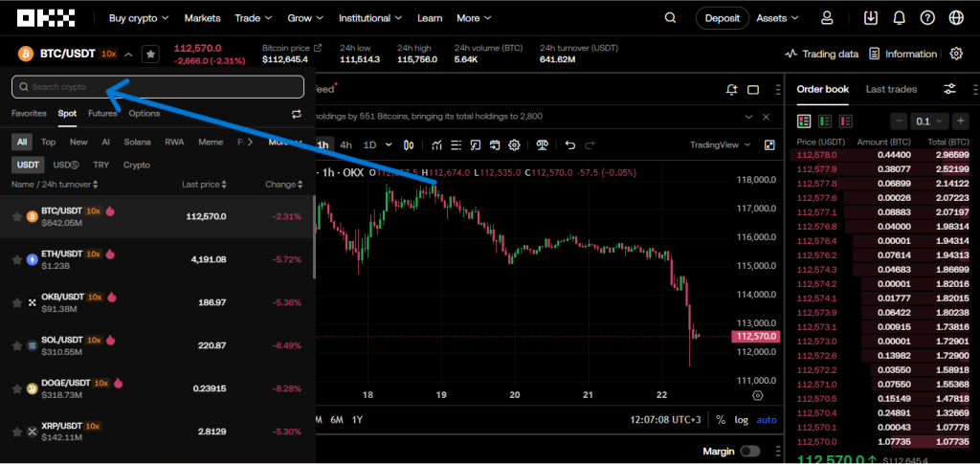Click the undo arrow in chart toolbar

coord(570,145)
